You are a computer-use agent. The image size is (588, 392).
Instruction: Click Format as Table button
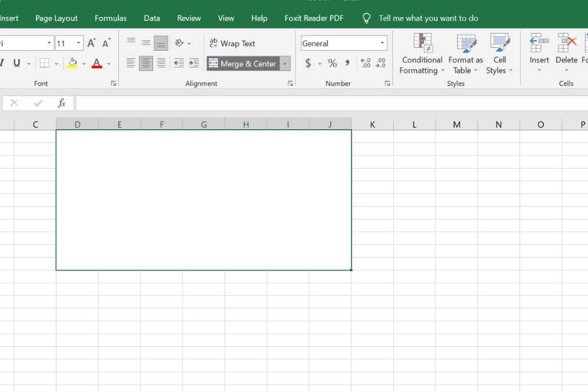[x=465, y=54]
